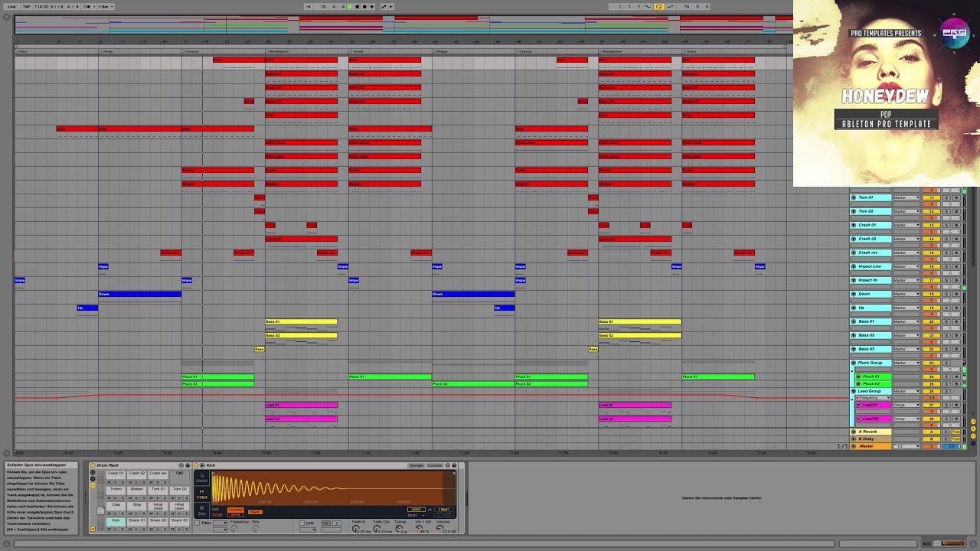Open the Lead 01 Group routing dropdown

click(906, 405)
